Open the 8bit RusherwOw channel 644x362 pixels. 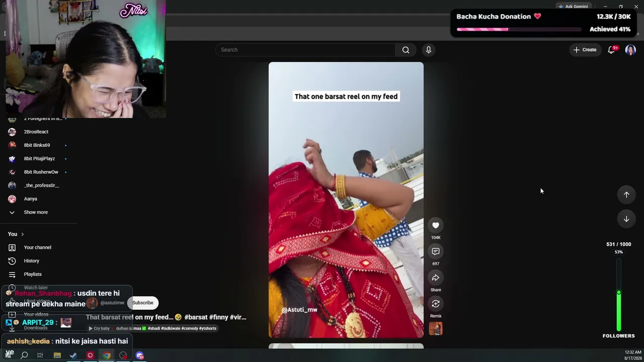coord(41,172)
